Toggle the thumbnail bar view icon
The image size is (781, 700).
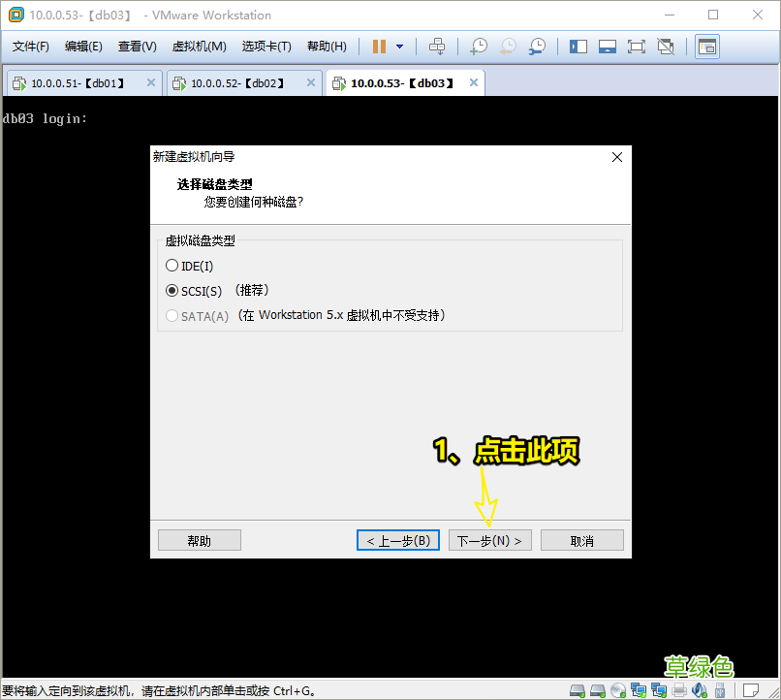(608, 47)
